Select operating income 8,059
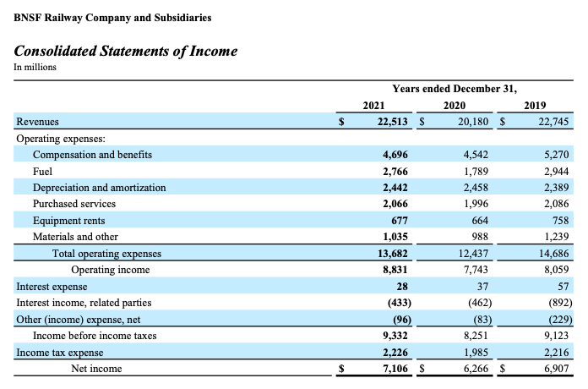Image resolution: width=588 pixels, height=389 pixels. [x=557, y=270]
